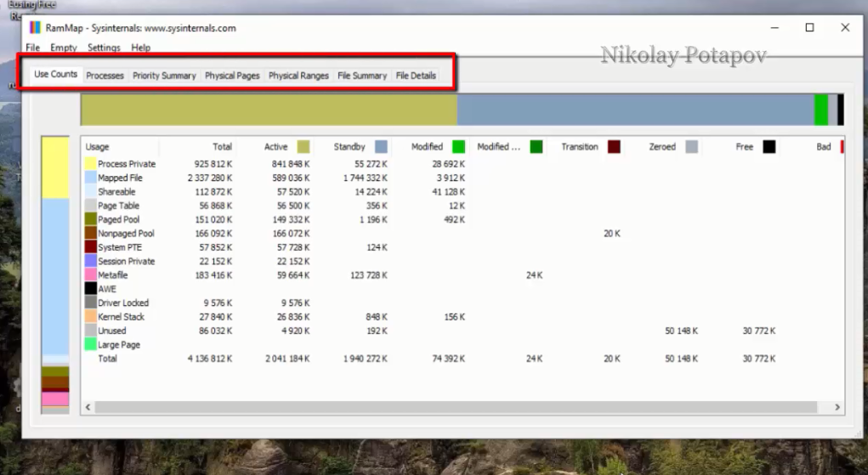The width and height of the screenshot is (868, 475).
Task: Click the yellow Process Private segment of side bar
Action: pyautogui.click(x=55, y=167)
